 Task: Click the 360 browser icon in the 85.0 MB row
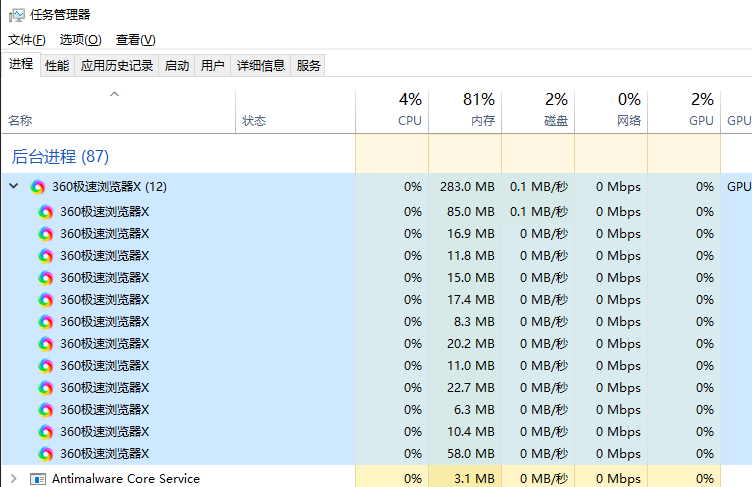click(46, 212)
